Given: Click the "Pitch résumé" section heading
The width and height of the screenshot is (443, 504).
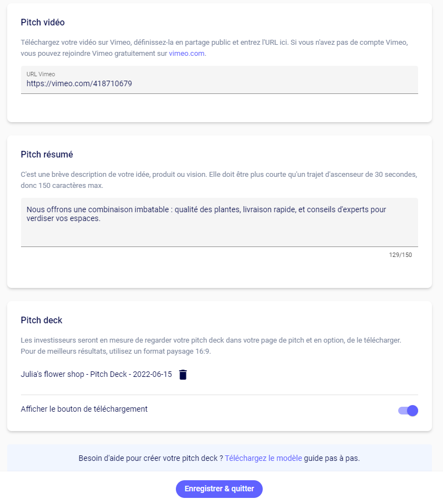Looking at the screenshot, I should click(x=47, y=154).
